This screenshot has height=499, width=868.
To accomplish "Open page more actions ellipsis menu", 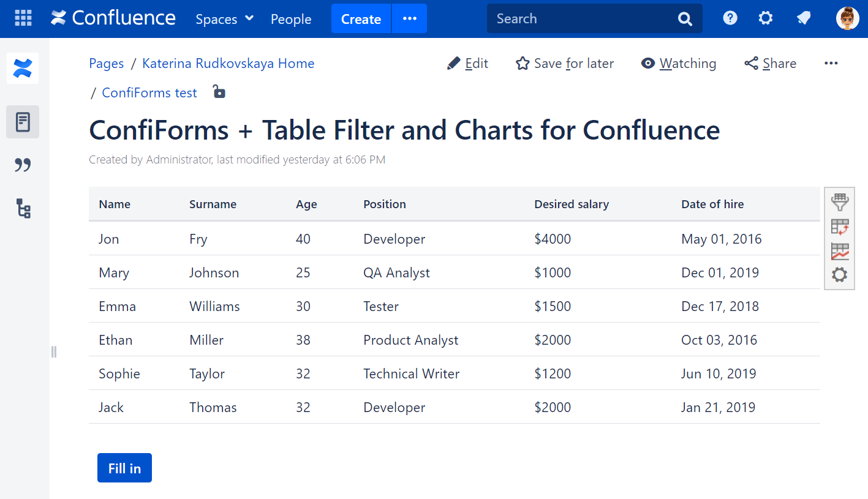I will pos(831,63).
